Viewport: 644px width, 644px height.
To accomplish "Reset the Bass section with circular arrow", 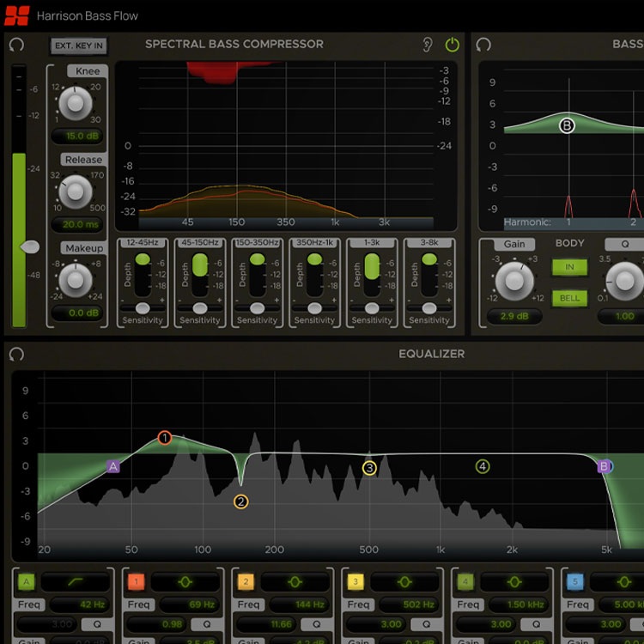I will click(x=483, y=45).
